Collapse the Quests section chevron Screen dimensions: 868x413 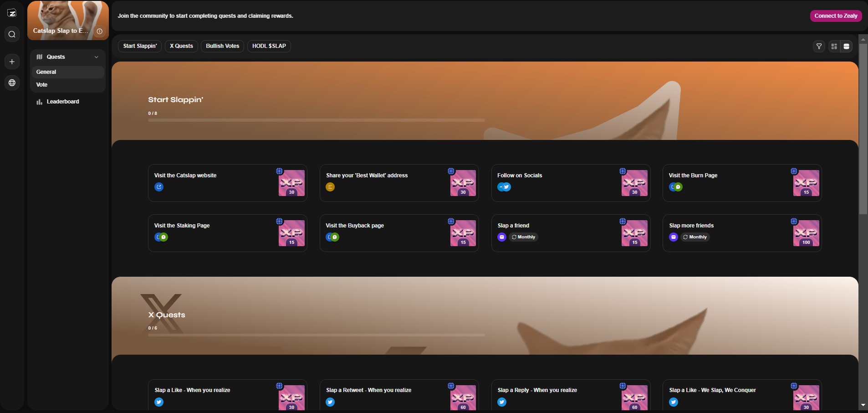(96, 57)
